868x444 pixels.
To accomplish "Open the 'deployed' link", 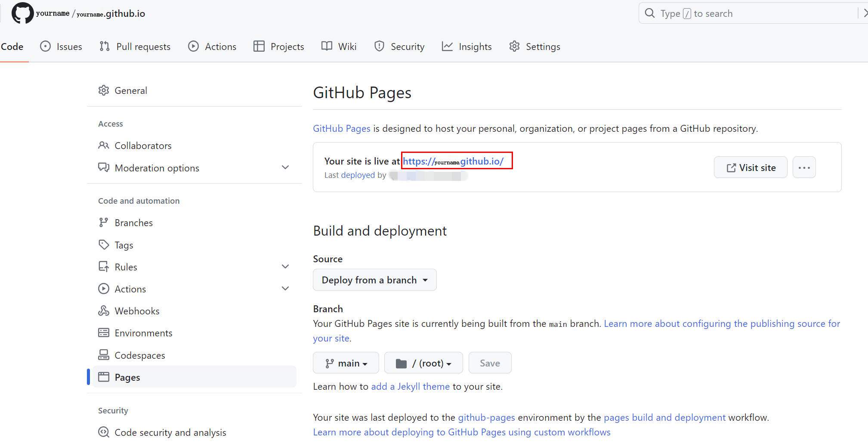I will pyautogui.click(x=358, y=175).
